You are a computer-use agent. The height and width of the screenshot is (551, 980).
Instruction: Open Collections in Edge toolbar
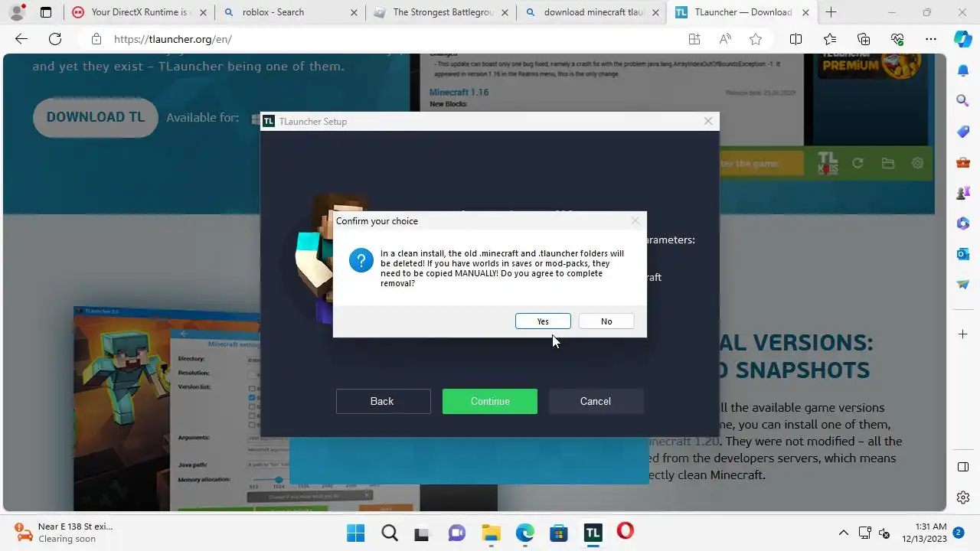coord(864,39)
